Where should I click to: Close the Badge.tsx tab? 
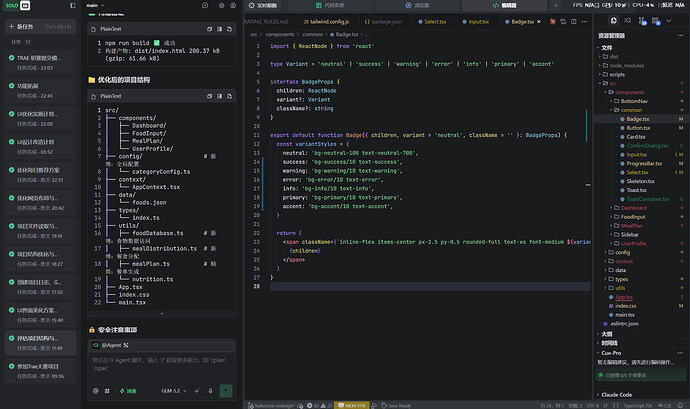point(539,22)
